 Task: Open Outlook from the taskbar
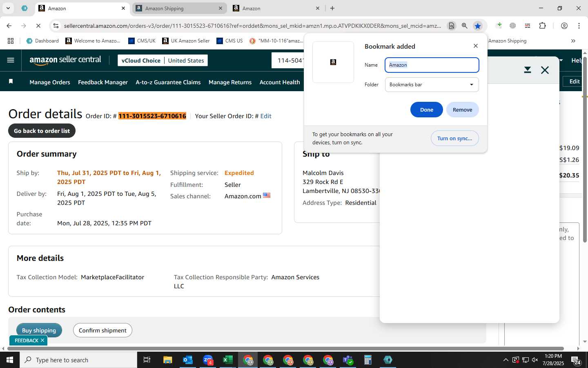pos(188,360)
